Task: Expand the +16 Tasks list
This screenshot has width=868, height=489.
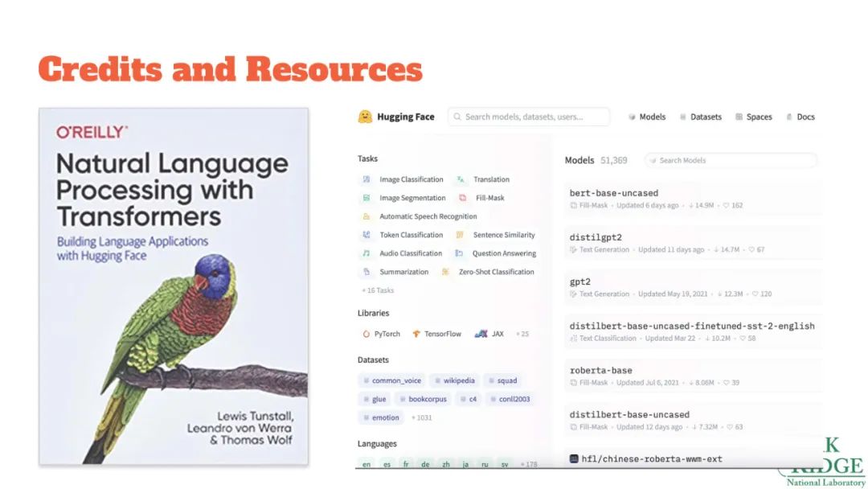Action: coord(378,290)
